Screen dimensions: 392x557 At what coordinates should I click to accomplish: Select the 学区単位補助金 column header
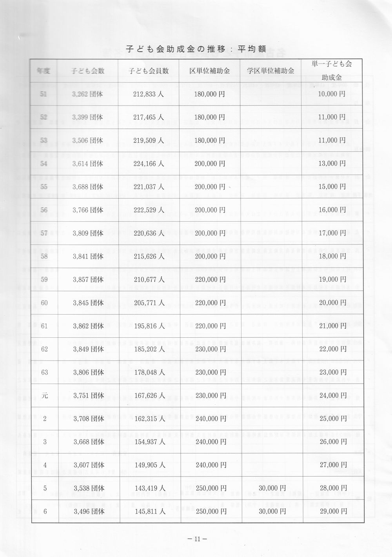[x=271, y=71]
